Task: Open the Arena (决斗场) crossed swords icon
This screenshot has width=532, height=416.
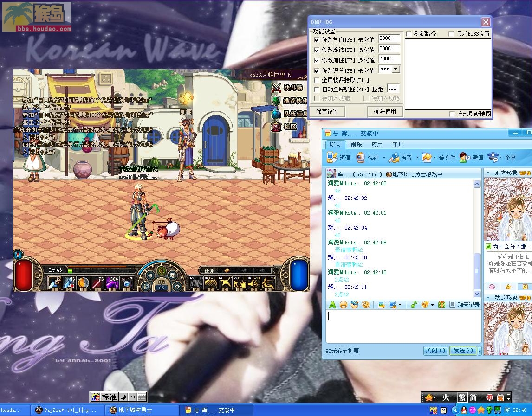Action: [277, 88]
